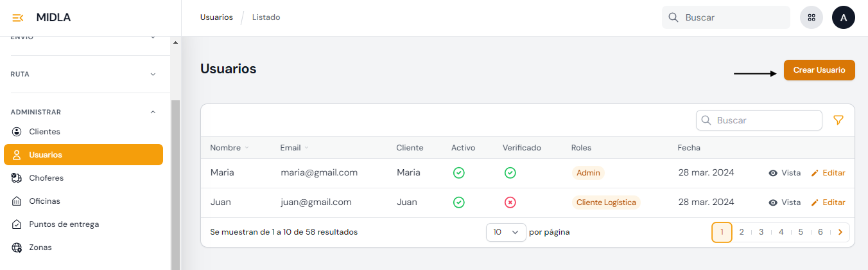This screenshot has height=270, width=868.
Task: Go to Zonas globe icon
Action: (x=17, y=248)
